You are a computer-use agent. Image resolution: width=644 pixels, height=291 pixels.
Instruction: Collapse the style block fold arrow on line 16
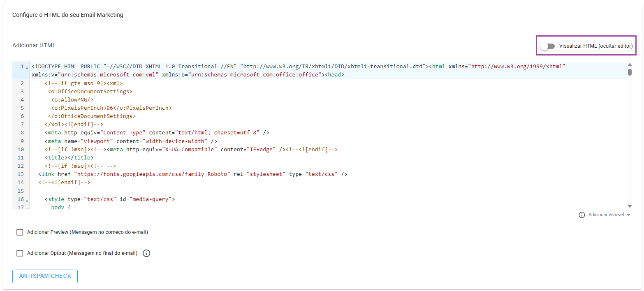point(27,201)
